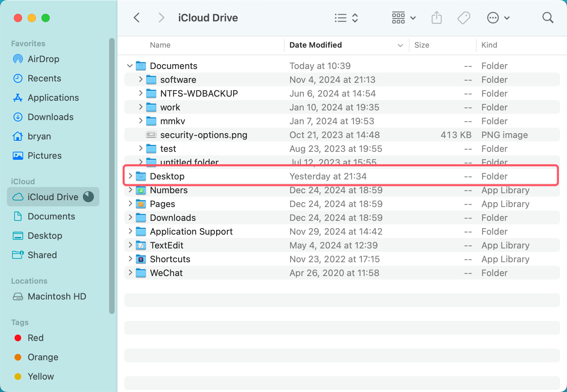This screenshot has height=392, width=567.
Task: Sort by the Name column header
Action: click(x=160, y=45)
